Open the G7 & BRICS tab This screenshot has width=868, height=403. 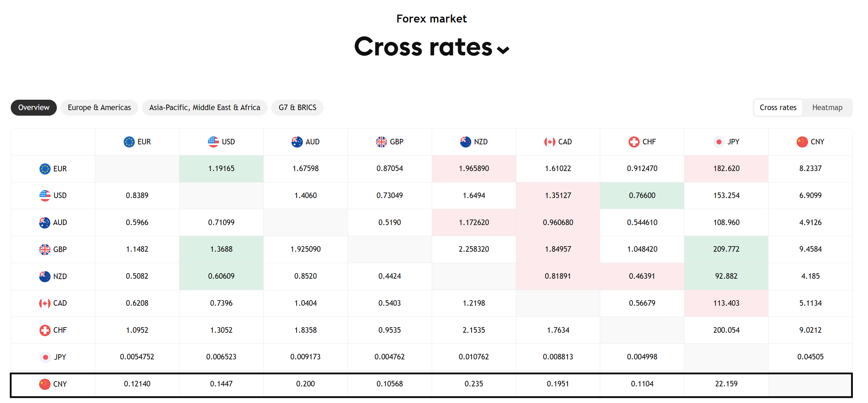[297, 108]
